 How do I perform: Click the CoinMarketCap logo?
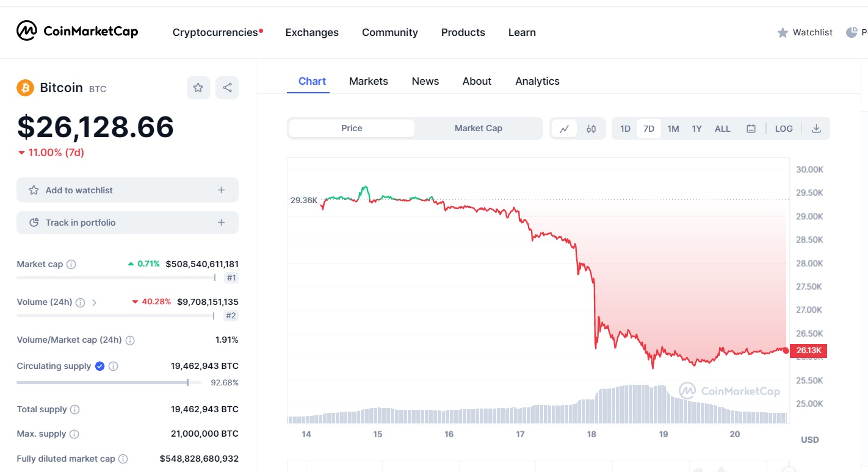coord(78,30)
